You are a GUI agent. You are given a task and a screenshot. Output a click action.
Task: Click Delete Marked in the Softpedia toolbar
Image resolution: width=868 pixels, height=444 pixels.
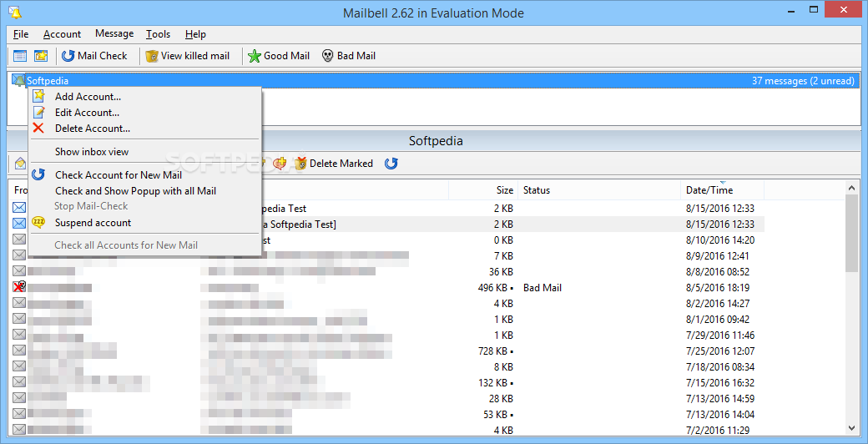(x=334, y=164)
